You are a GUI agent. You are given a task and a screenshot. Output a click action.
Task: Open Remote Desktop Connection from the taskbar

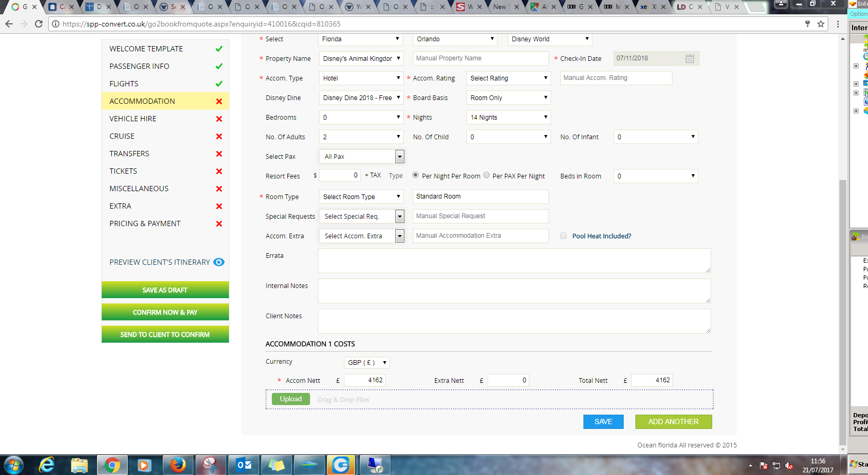[x=375, y=465]
